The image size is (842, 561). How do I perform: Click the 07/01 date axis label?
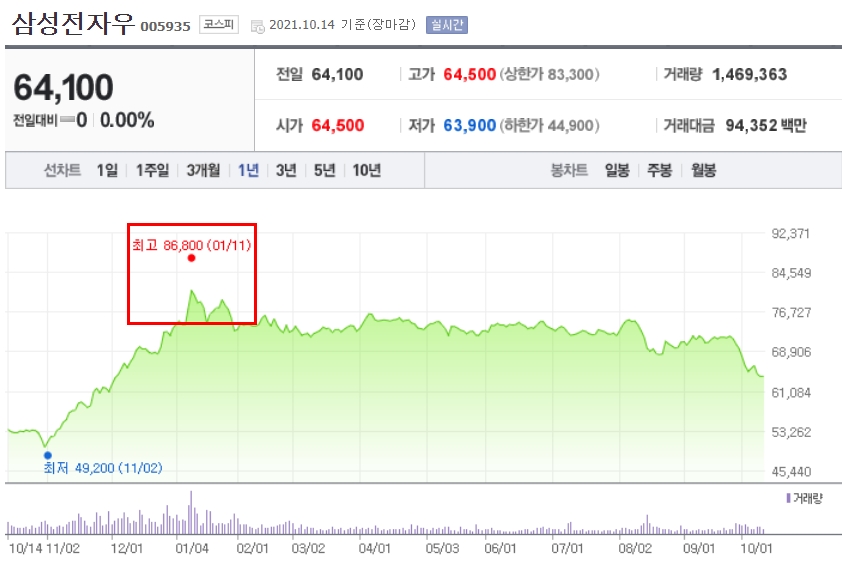click(x=567, y=549)
